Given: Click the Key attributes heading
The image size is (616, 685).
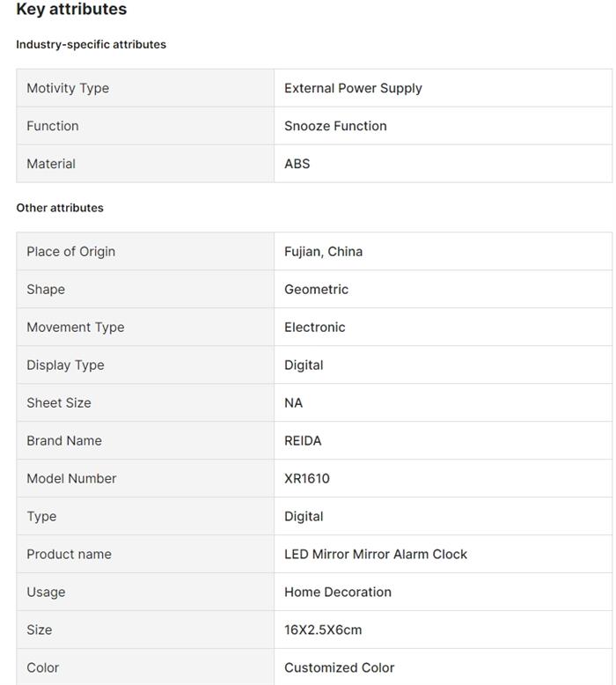Looking at the screenshot, I should tap(71, 10).
